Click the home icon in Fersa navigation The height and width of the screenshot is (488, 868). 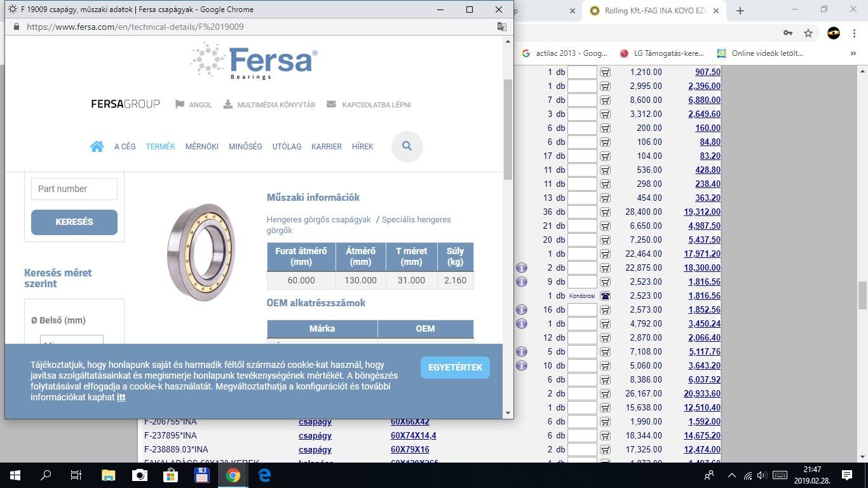pos(97,146)
